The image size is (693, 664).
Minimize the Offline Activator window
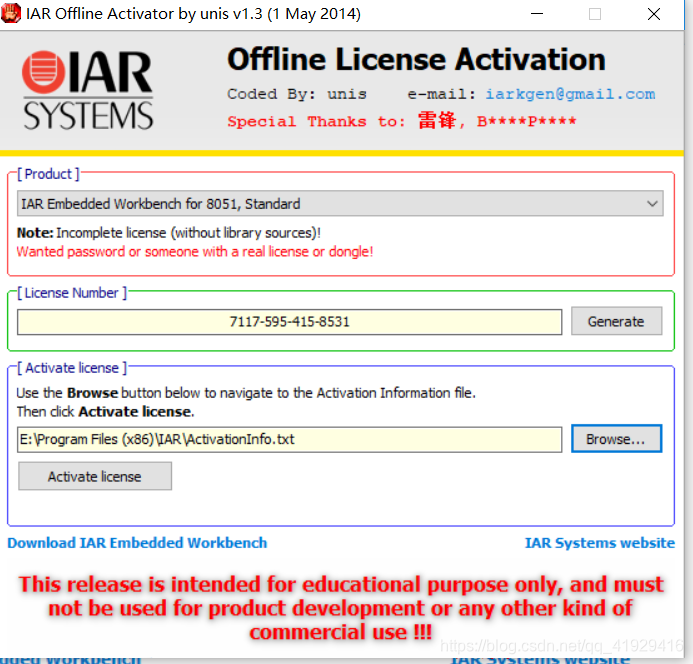point(537,14)
